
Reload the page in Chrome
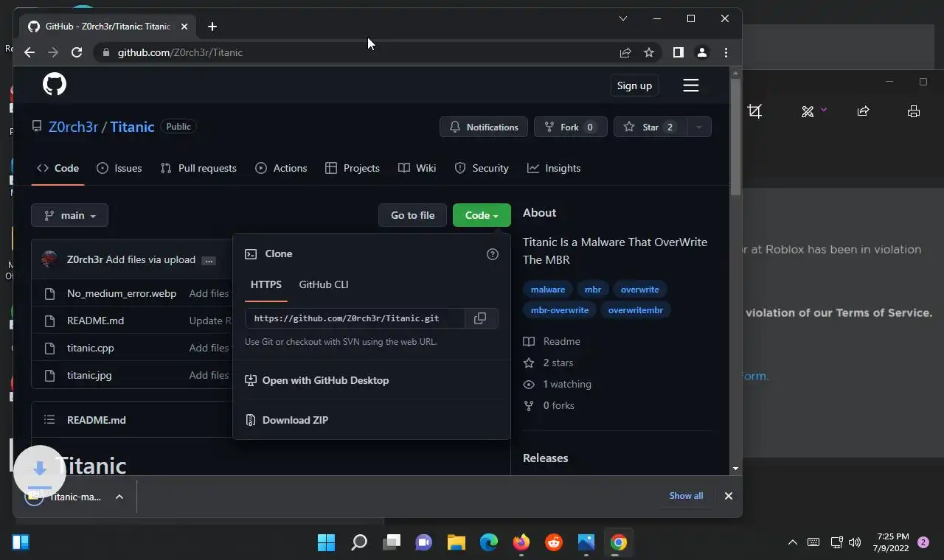point(77,52)
